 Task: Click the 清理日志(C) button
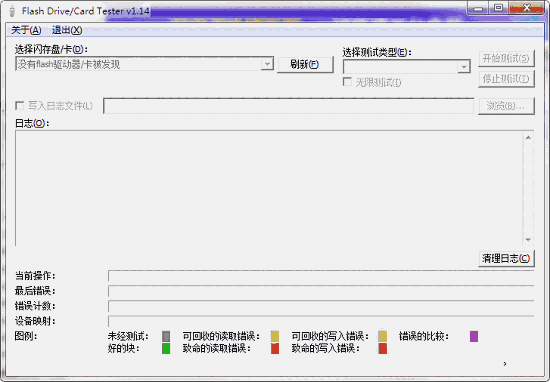coord(506,259)
